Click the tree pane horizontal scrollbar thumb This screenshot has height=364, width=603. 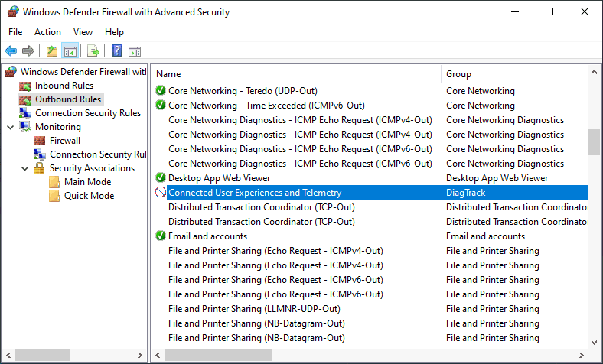[43, 355]
